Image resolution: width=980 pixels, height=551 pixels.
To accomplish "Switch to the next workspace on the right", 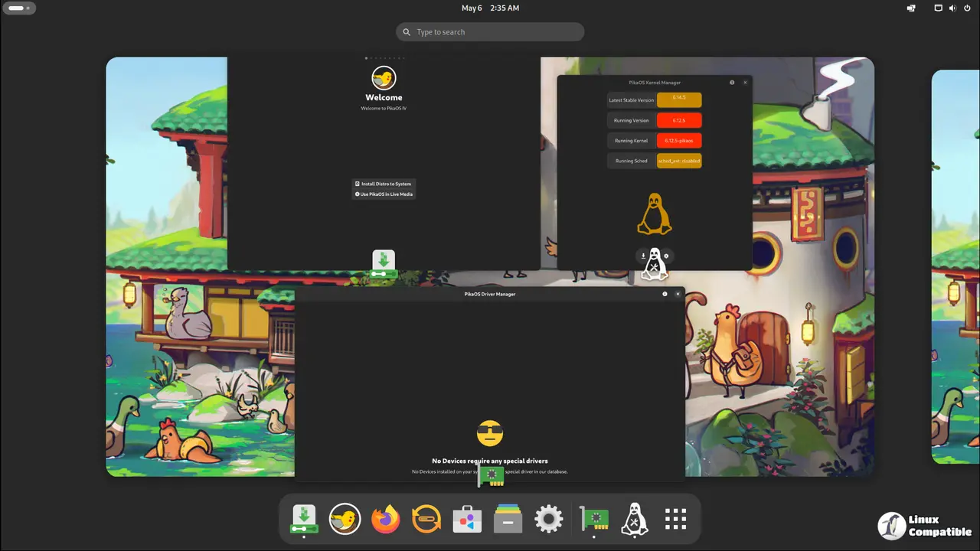I will (955, 266).
